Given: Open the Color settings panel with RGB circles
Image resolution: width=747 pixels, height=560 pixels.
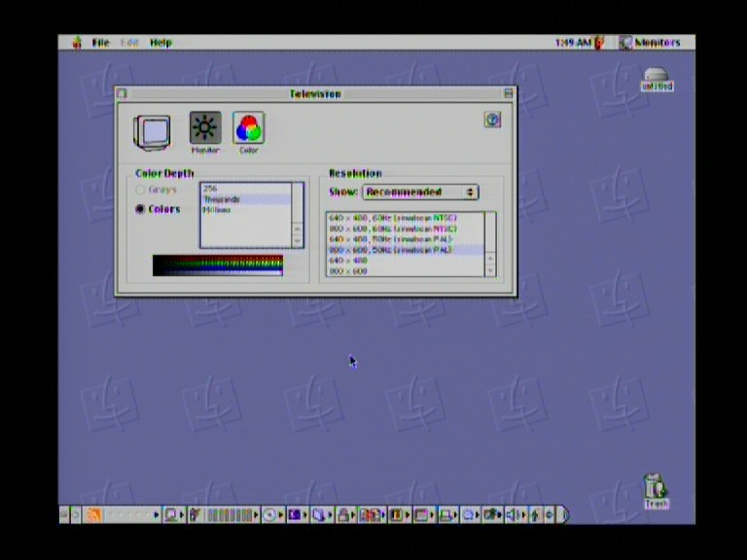Looking at the screenshot, I should click(248, 127).
